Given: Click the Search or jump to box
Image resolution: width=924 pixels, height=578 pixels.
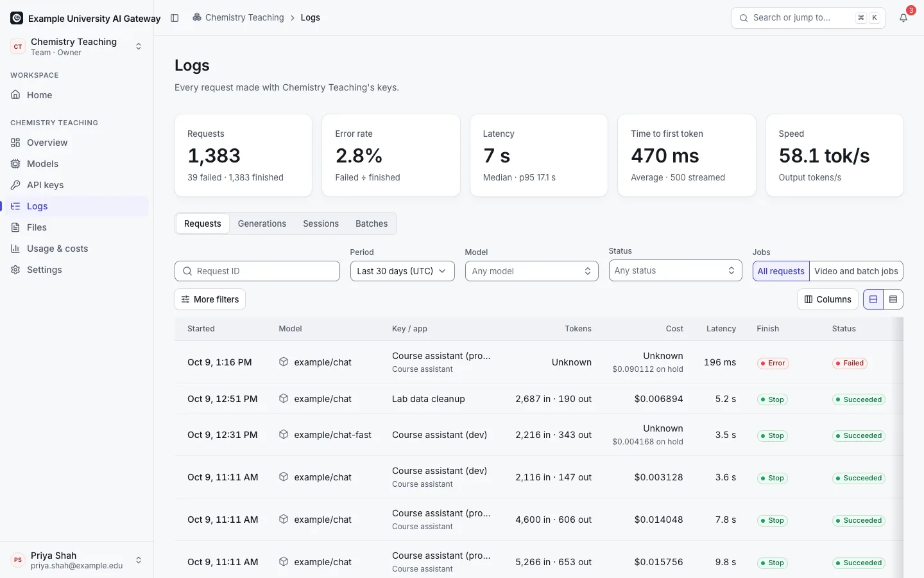Looking at the screenshot, I should (809, 18).
